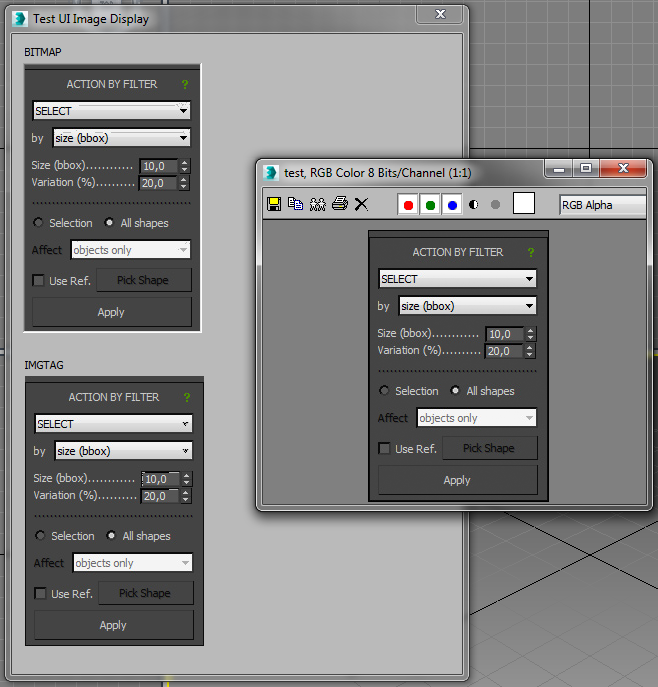
Task: Click the Print Image icon
Action: 340,204
